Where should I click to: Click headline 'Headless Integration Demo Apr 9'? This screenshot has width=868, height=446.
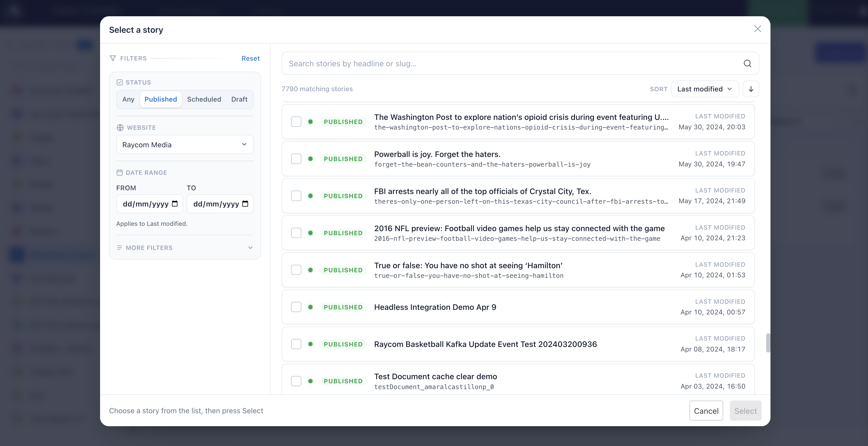(x=435, y=307)
